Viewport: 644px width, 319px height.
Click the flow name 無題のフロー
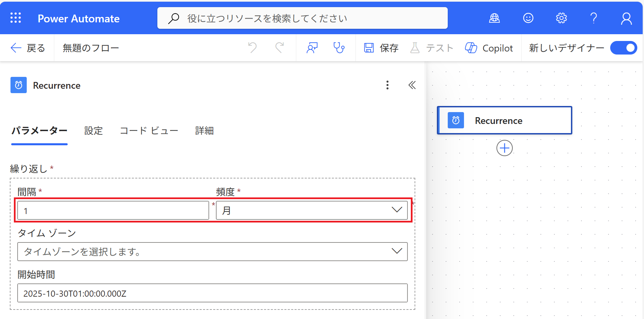pyautogui.click(x=91, y=48)
